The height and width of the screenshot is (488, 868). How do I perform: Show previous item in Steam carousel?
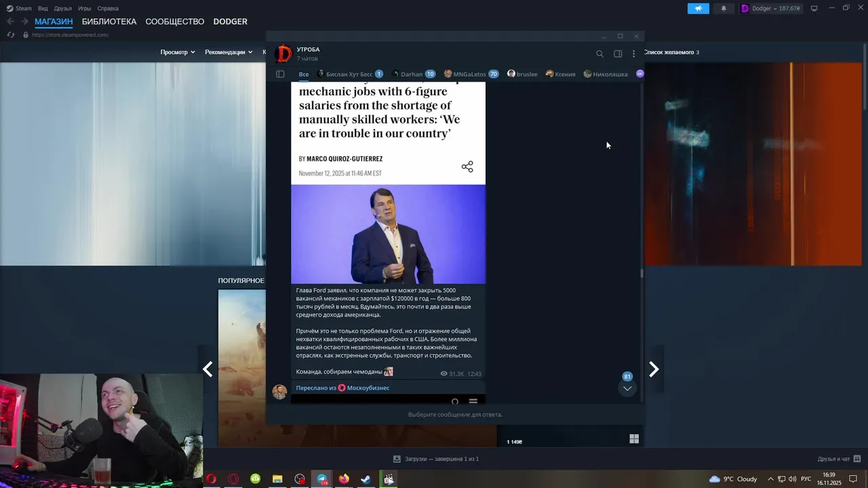tap(208, 369)
